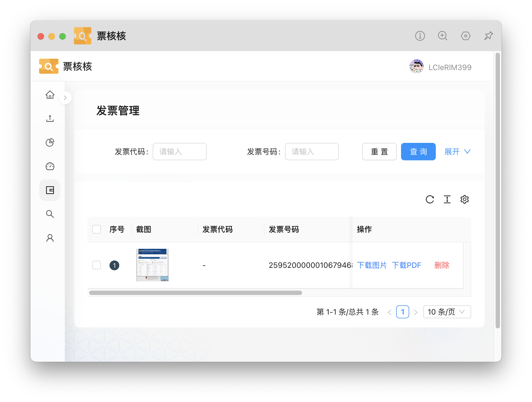This screenshot has width=532, height=402.
Task: Click the info icon in the title bar
Action: click(420, 36)
